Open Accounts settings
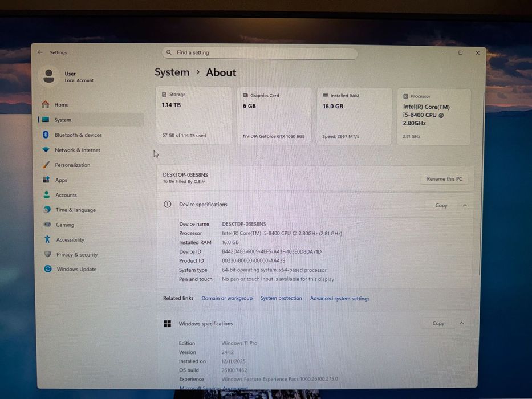Viewport: 532px width, 399px height. click(92, 195)
